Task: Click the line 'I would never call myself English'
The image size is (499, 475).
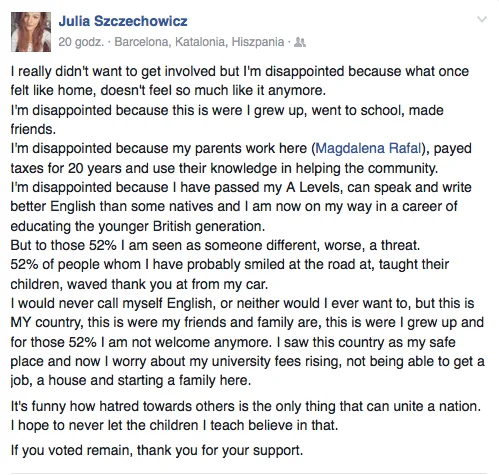Action: (x=242, y=304)
